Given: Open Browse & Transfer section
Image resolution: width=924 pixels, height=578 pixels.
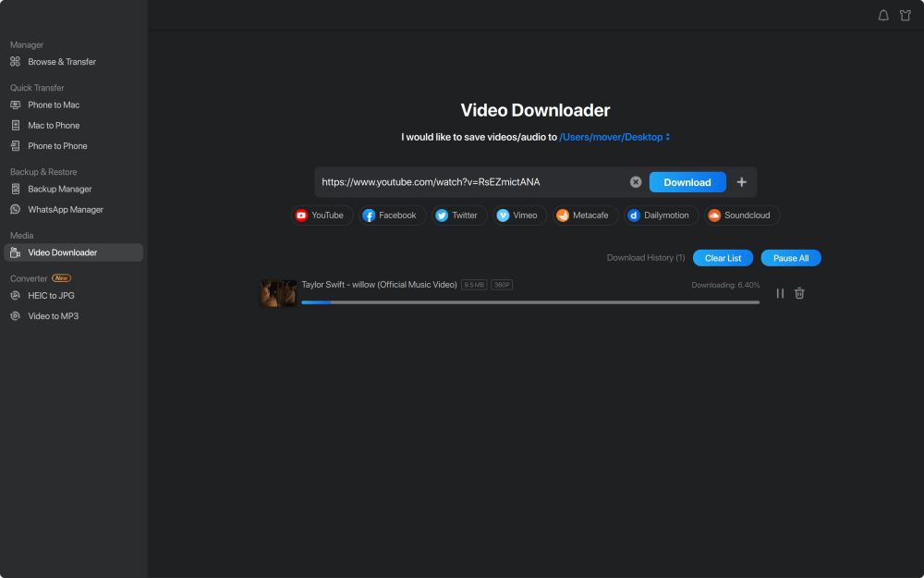Looking at the screenshot, I should click(x=62, y=61).
